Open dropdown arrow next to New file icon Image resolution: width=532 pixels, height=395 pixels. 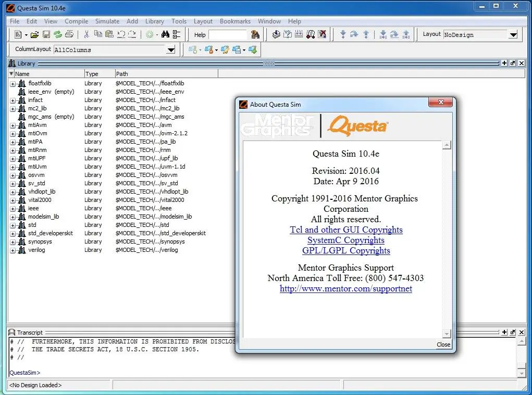[26, 34]
